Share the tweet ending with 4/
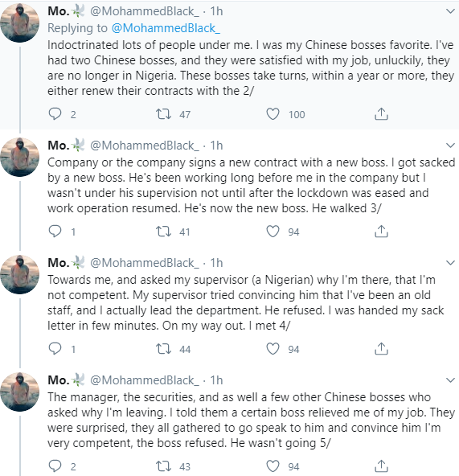The height and width of the screenshot is (476, 459). [x=381, y=349]
